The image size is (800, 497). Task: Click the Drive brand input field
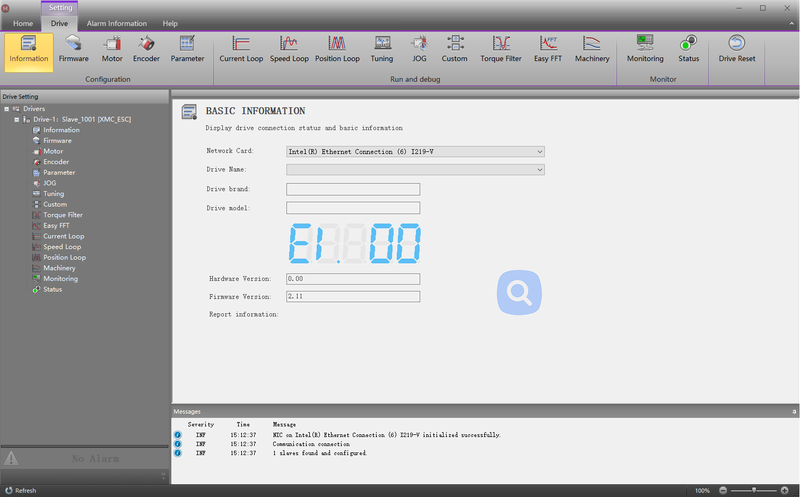pos(352,189)
